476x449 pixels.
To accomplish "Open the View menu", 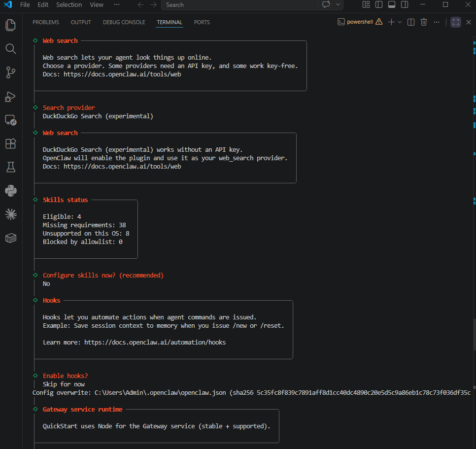I will coord(97,4).
